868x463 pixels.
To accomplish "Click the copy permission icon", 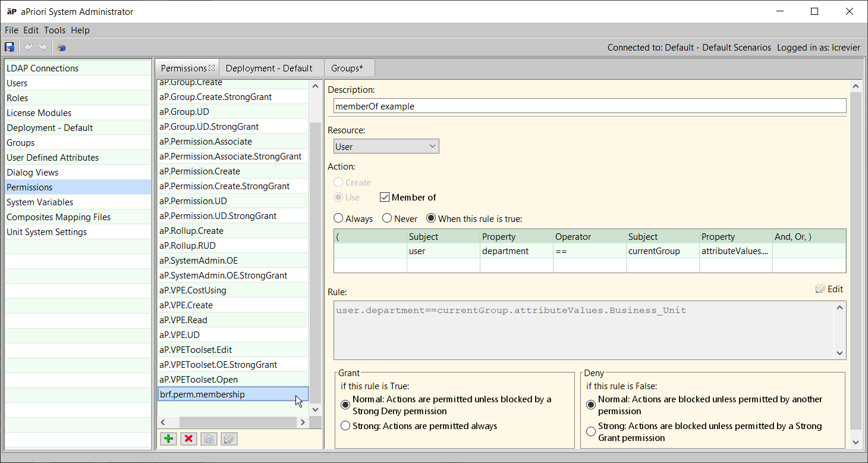I will coord(209,439).
